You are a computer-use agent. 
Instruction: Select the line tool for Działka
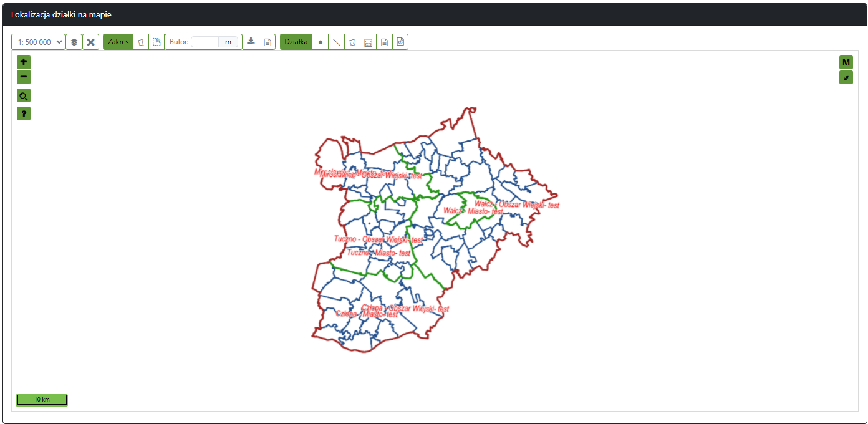[x=337, y=42]
